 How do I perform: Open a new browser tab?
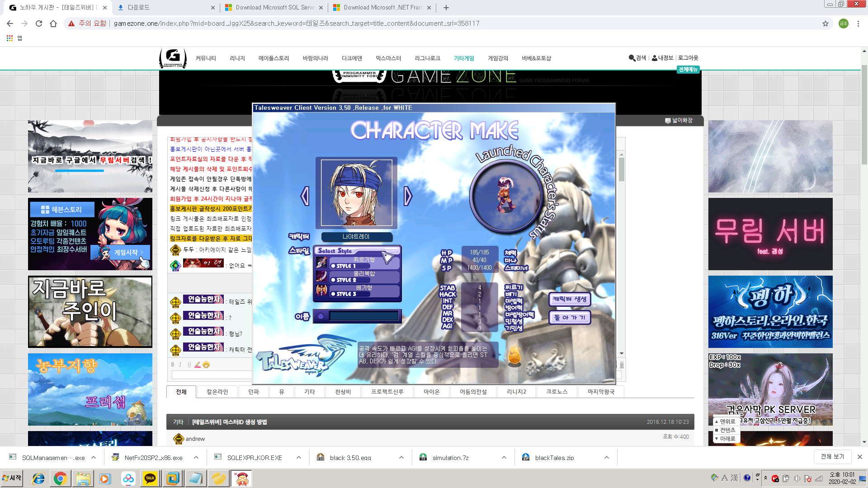pos(446,8)
